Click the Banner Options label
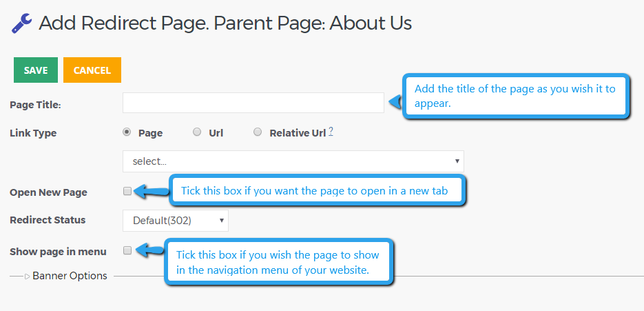This screenshot has width=644, height=311. tap(70, 276)
